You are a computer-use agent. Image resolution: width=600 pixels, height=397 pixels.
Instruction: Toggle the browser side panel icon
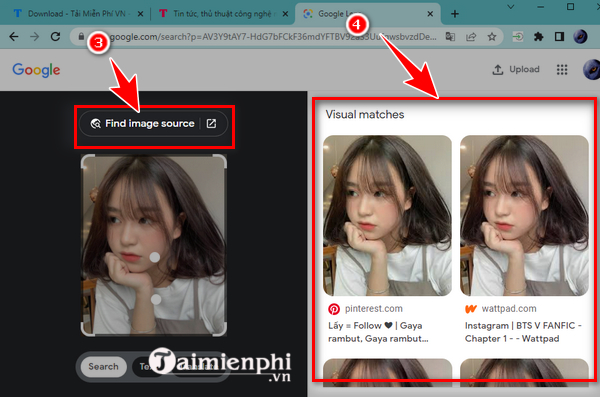tap(559, 37)
